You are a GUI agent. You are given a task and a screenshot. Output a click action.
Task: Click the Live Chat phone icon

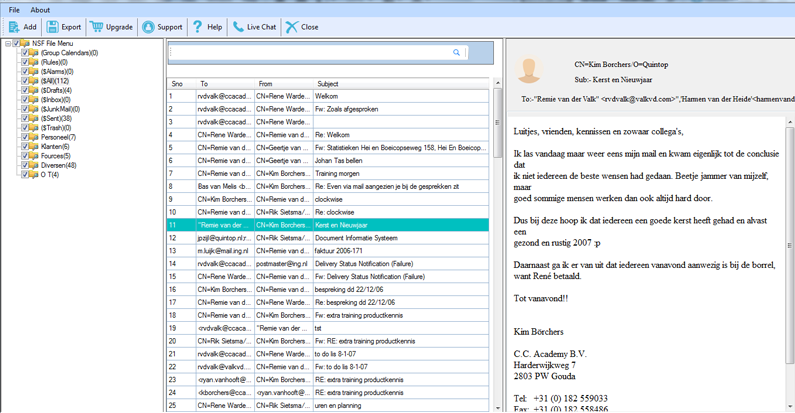[238, 27]
